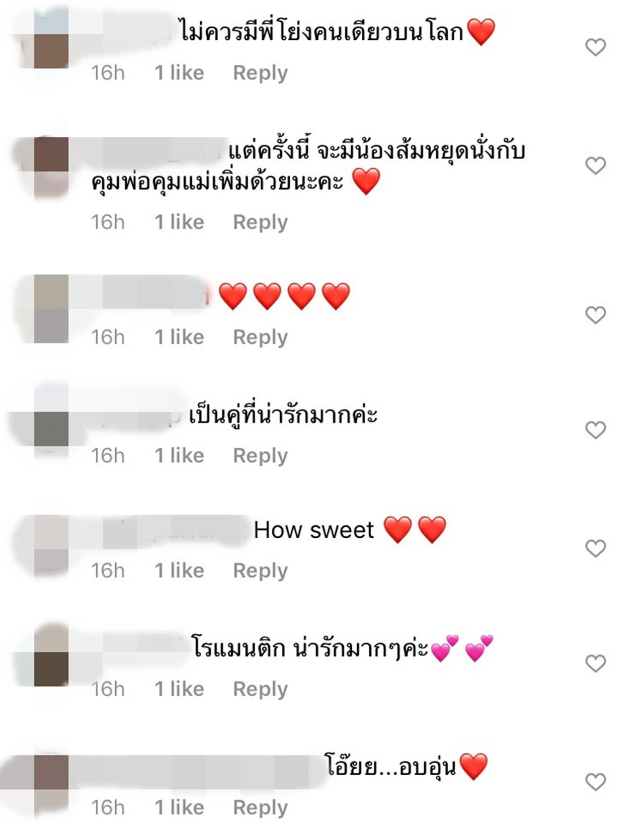Reply to the 'โรแมนติก' comment
Viewport: 644px width, 830px height.
pyautogui.click(x=260, y=690)
